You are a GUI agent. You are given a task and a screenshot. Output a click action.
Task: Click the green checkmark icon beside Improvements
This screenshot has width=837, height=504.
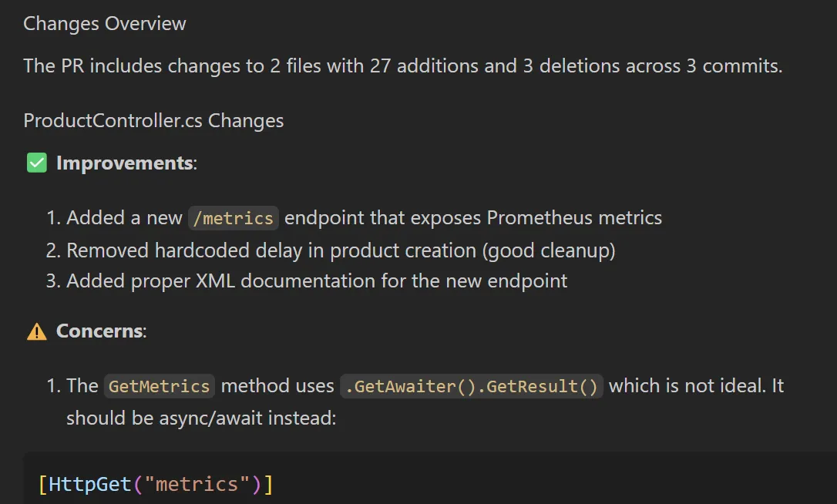[x=36, y=163]
